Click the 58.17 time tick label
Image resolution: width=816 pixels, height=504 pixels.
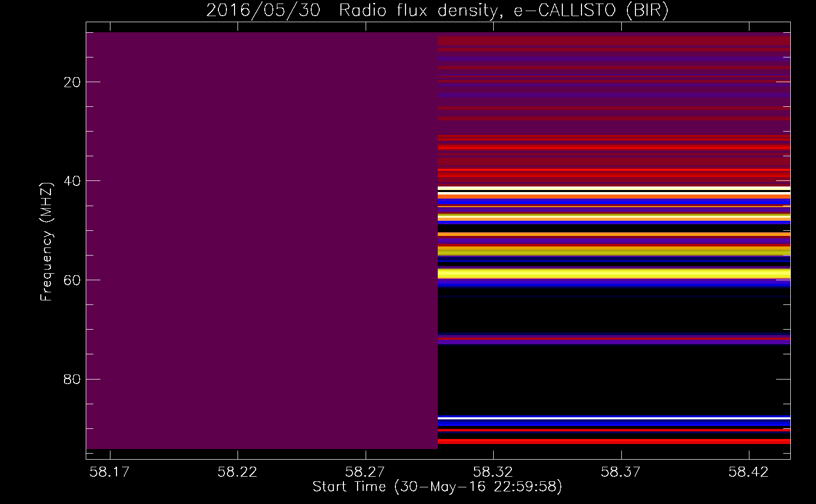[109, 472]
